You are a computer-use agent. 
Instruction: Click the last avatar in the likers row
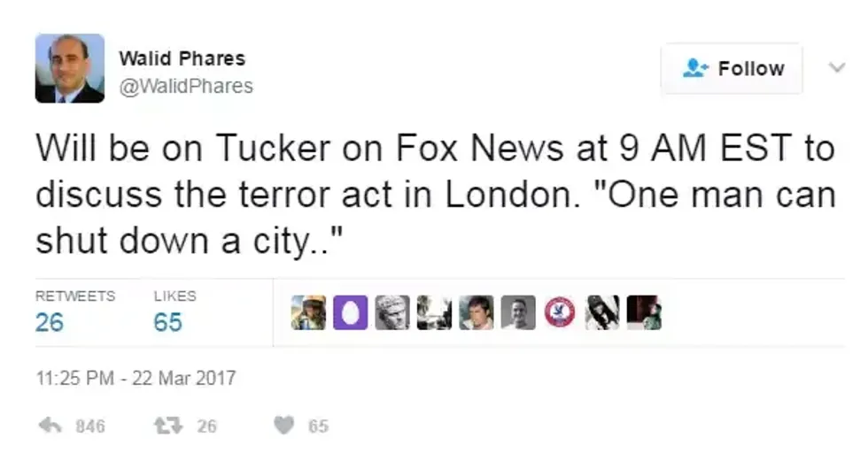[x=644, y=312]
